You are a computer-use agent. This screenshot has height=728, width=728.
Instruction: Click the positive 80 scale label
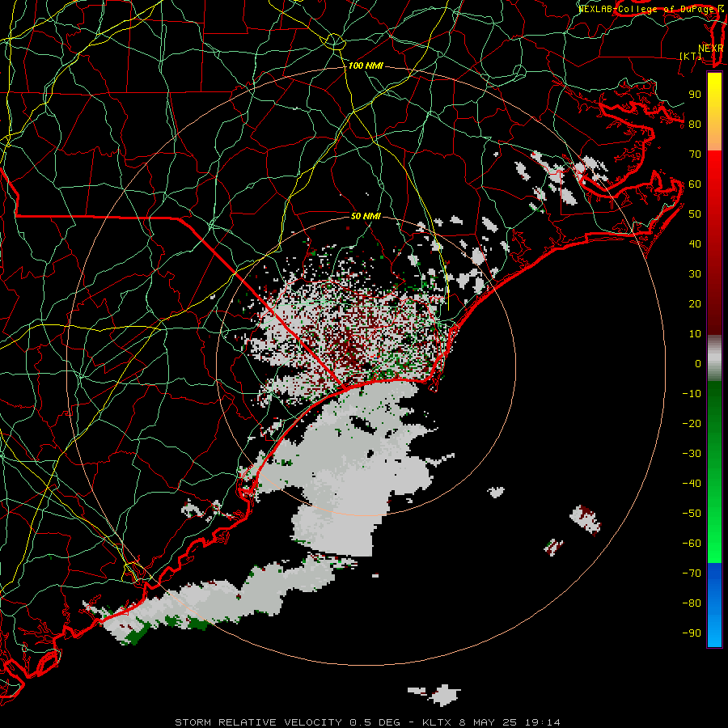coord(695,125)
